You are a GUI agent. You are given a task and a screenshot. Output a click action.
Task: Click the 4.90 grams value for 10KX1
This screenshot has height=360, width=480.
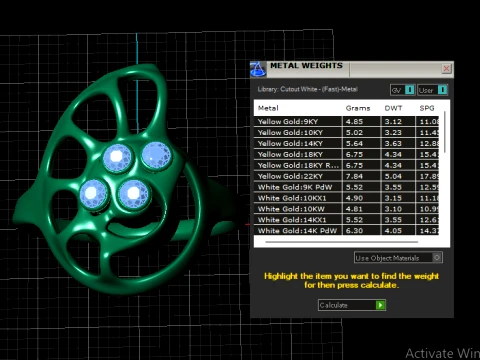point(354,198)
